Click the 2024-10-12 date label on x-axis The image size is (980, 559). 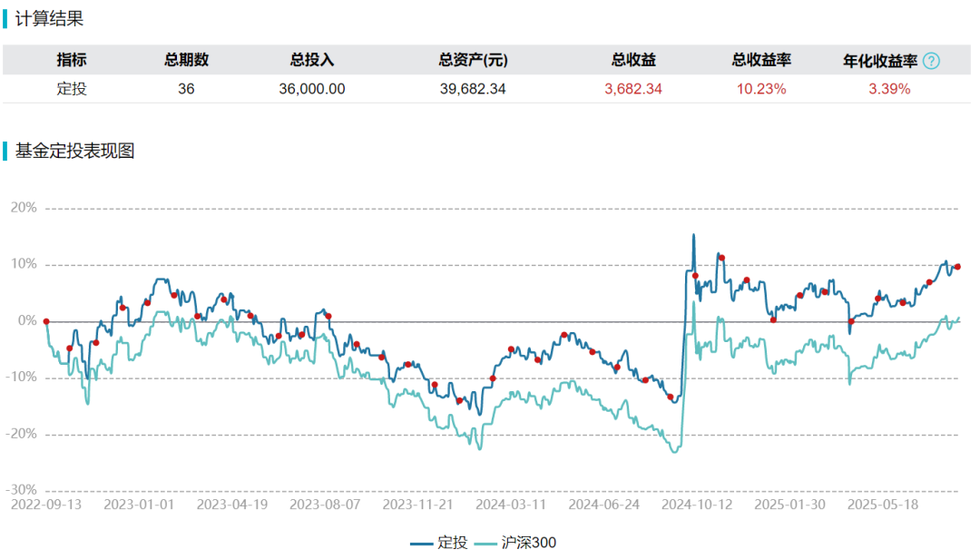(x=696, y=503)
